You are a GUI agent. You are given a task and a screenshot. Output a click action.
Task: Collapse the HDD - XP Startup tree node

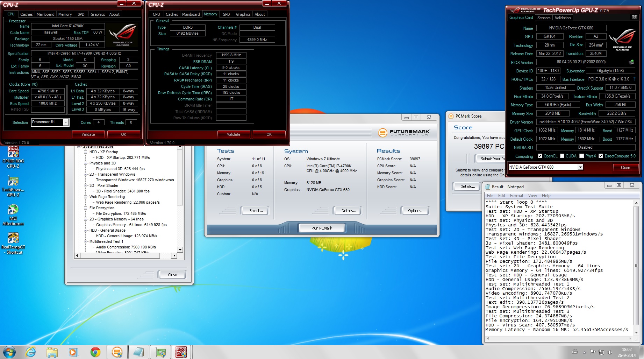(85, 152)
